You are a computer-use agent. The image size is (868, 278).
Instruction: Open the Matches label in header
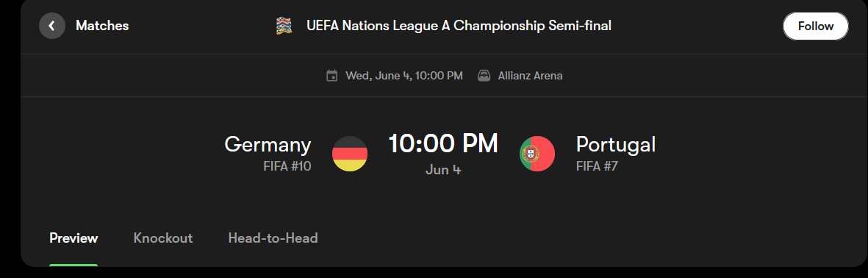(x=102, y=26)
